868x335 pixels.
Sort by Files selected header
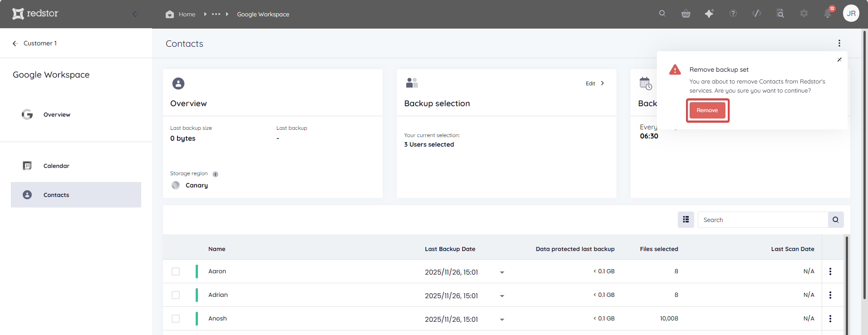tap(659, 249)
